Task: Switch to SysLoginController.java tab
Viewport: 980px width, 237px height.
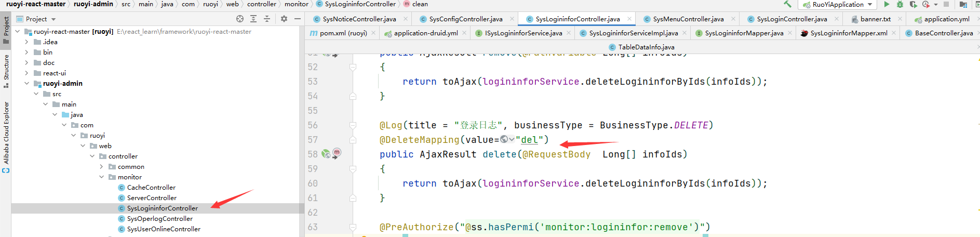Action: 792,19
